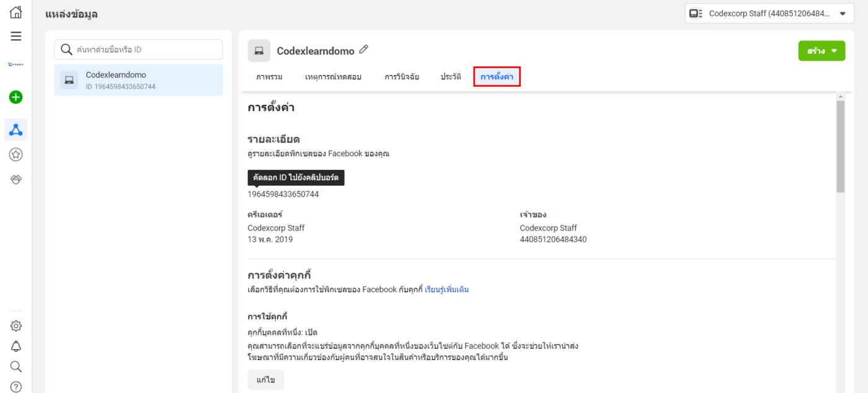
Task: Click pencil icon to rename Codexlearndomo
Action: [x=364, y=50]
